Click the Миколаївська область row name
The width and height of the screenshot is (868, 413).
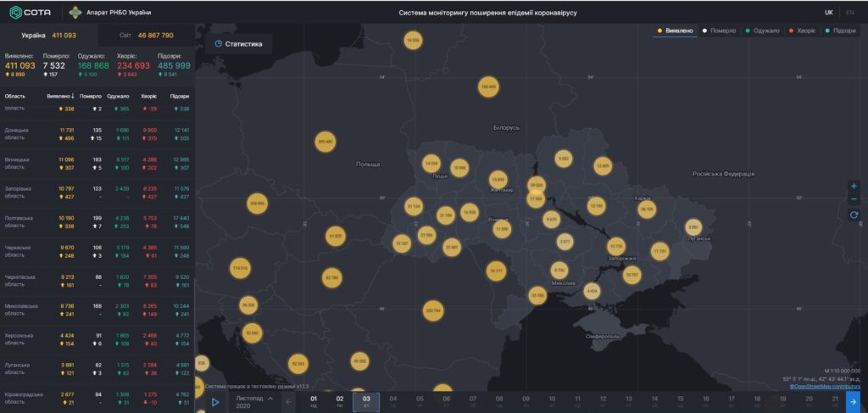point(21,310)
